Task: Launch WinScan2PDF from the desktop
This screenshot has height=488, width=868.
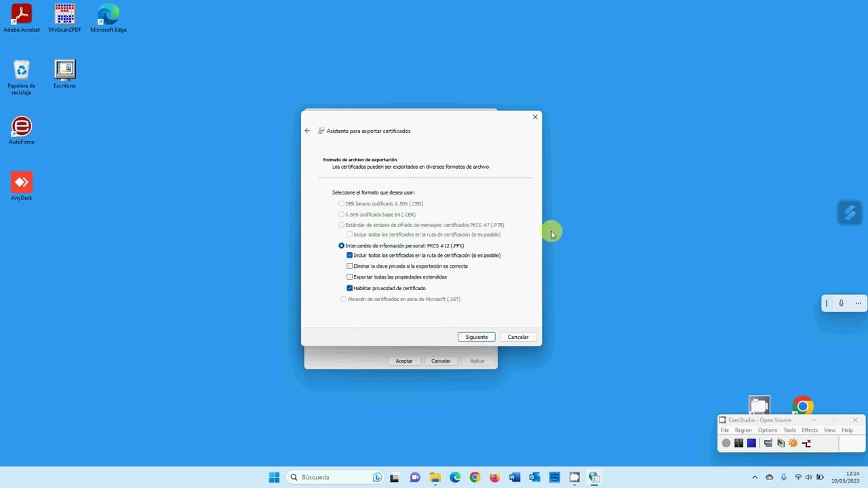Action: 64,14
